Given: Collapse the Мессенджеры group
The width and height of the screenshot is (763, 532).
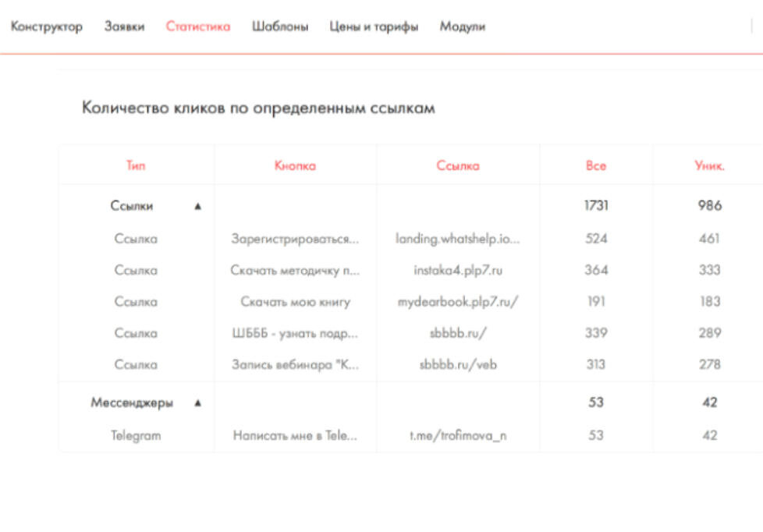Looking at the screenshot, I should point(197,403).
